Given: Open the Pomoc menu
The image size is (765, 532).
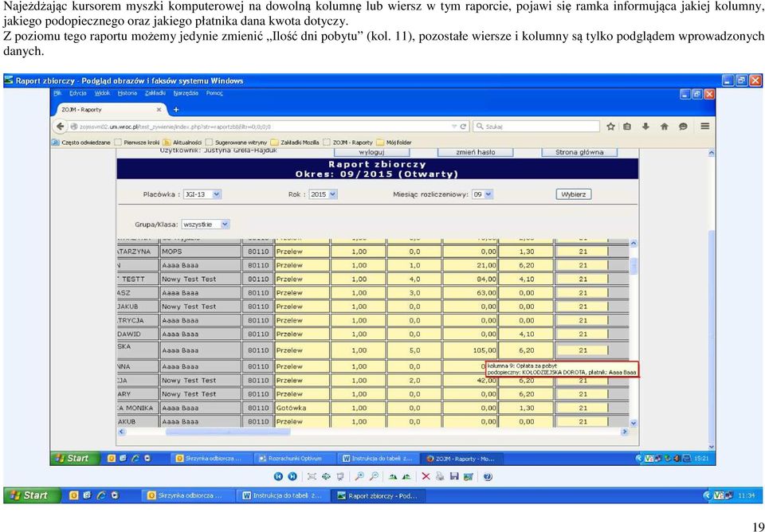Looking at the screenshot, I should (x=214, y=93).
